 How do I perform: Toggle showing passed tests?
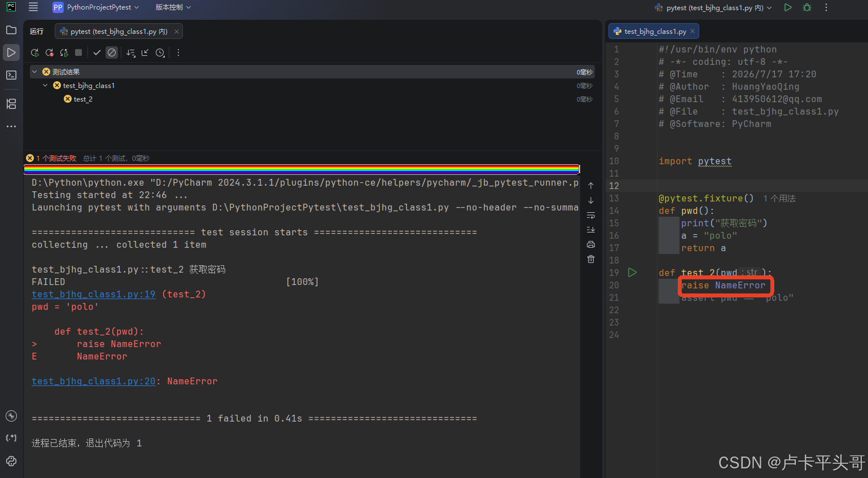[97, 52]
